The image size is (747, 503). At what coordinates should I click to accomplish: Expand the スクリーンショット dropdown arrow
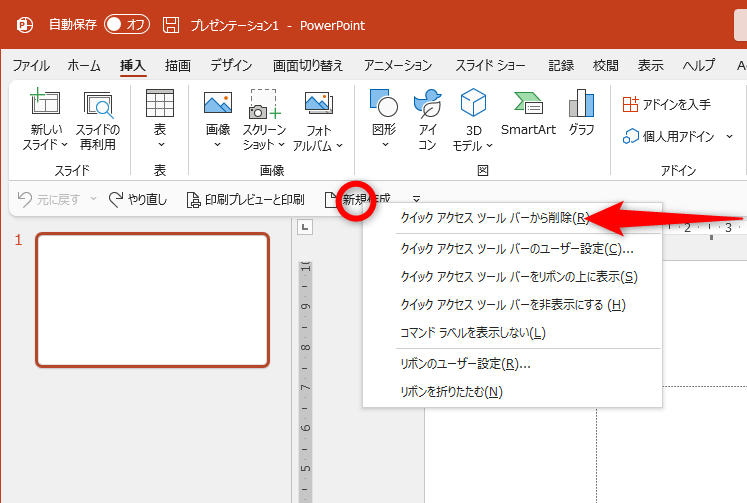pos(282,144)
